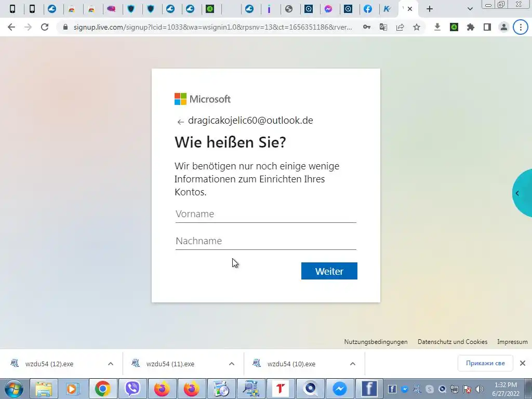Click back arrow beside the email address

coord(180,122)
